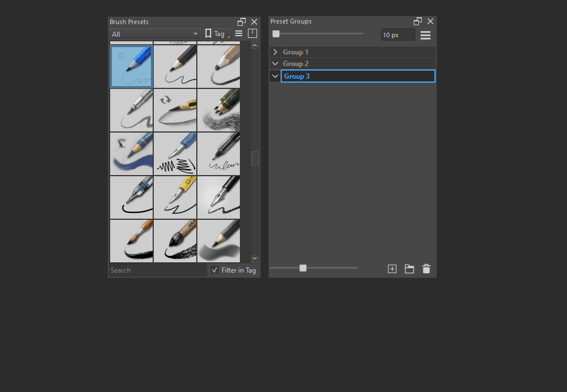Image resolution: width=567 pixels, height=392 pixels.
Task: Collapse Group 3 with its chevron
Action: (x=275, y=76)
